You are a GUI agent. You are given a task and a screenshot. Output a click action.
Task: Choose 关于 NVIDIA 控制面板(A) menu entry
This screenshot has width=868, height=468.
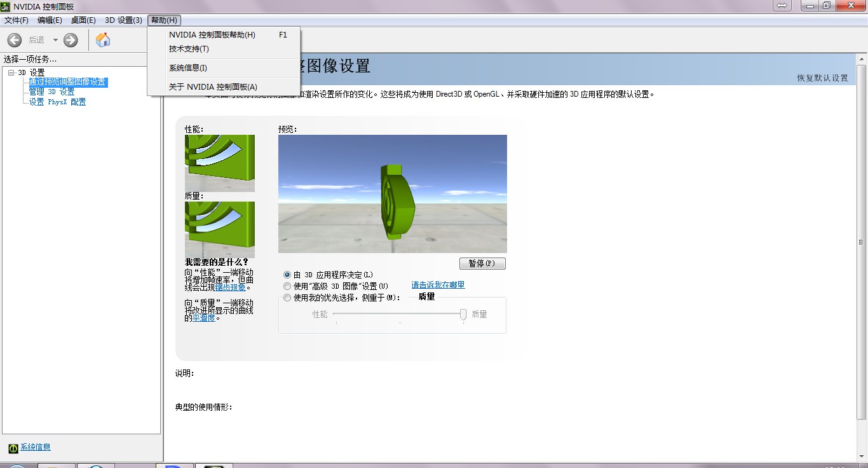(224, 87)
